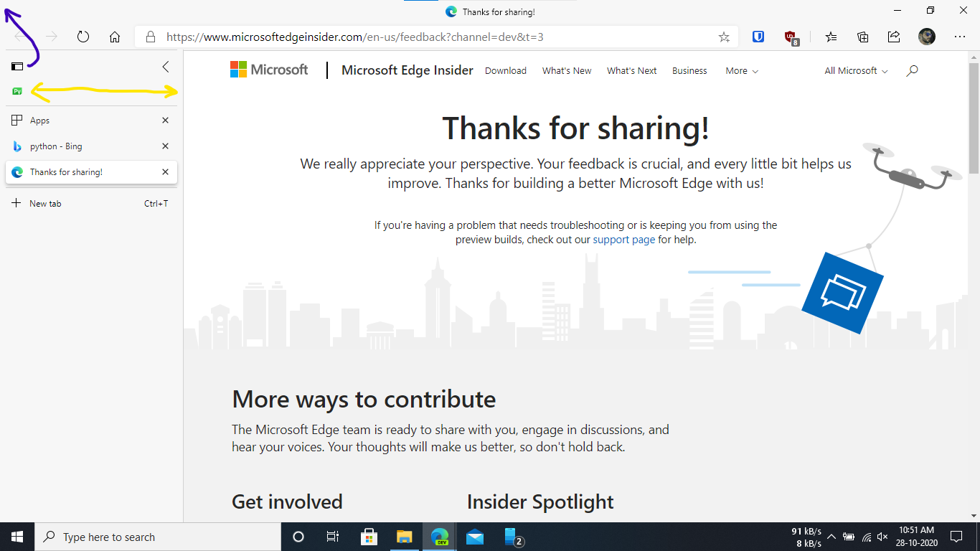This screenshot has width=980, height=551.
Task: Open the Business page
Action: [x=689, y=70]
